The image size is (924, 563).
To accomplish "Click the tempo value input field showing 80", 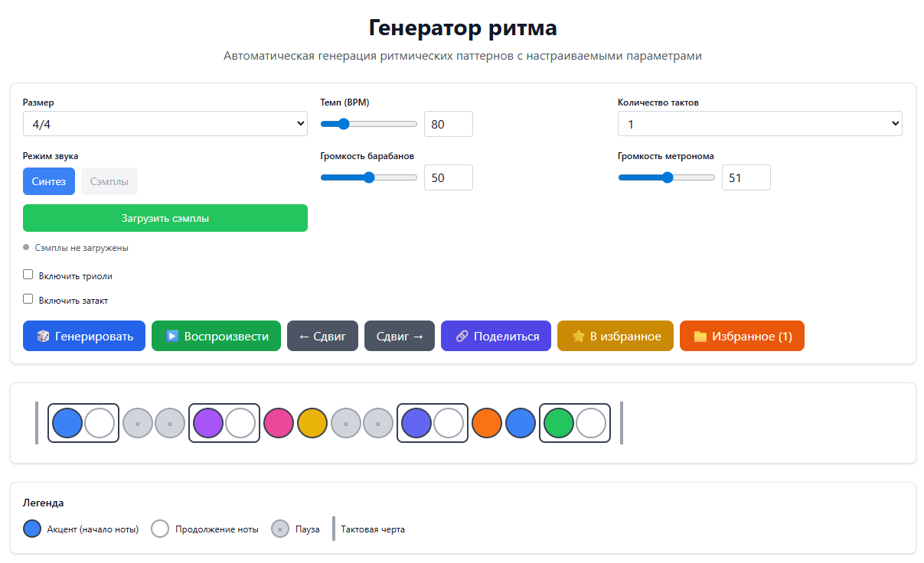I will click(448, 123).
